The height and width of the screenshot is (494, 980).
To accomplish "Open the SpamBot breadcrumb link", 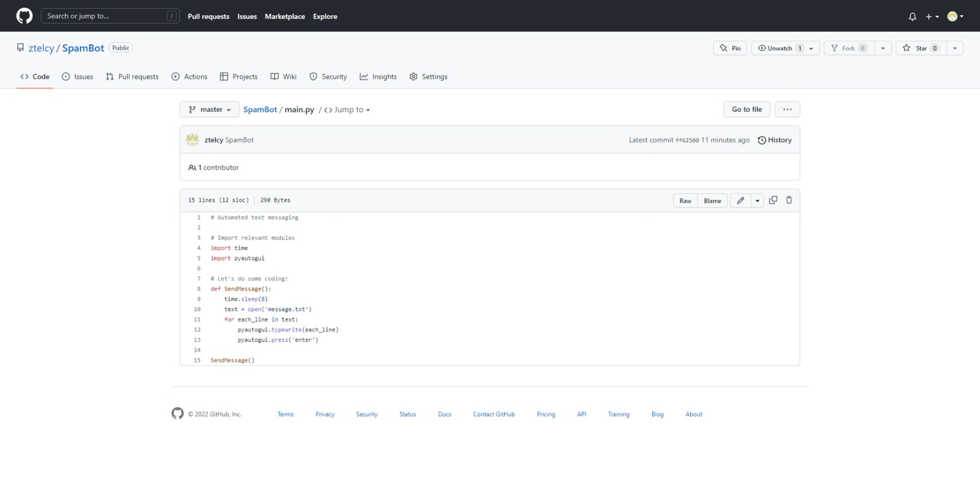I will click(260, 110).
